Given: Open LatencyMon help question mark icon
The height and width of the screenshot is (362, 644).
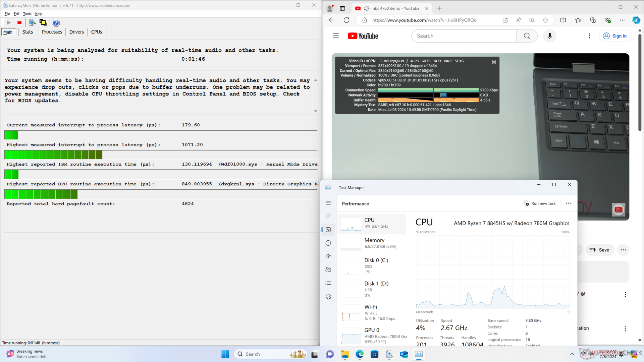Looking at the screenshot, I should [56, 23].
